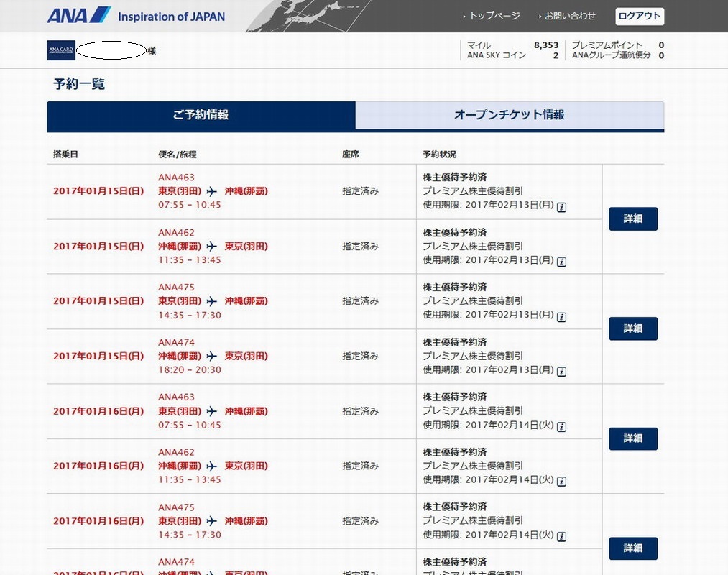
Task: Select flight number ANA475 on January 16
Action: pyautogui.click(x=176, y=507)
